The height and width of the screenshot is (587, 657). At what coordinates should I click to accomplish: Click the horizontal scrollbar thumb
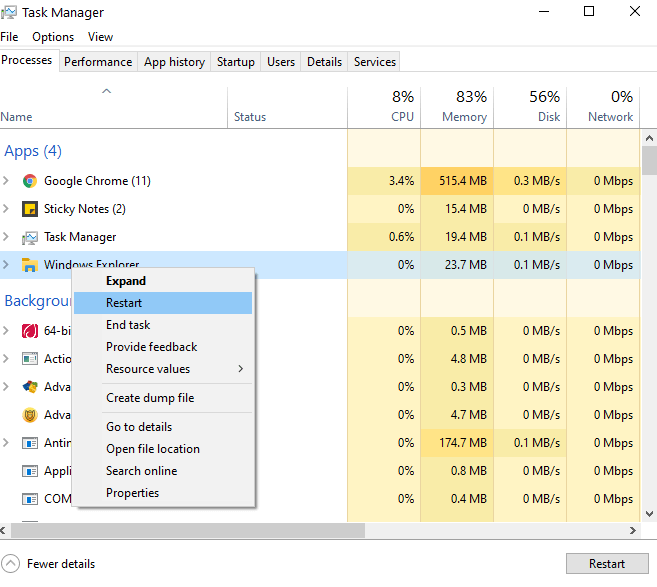[188, 530]
